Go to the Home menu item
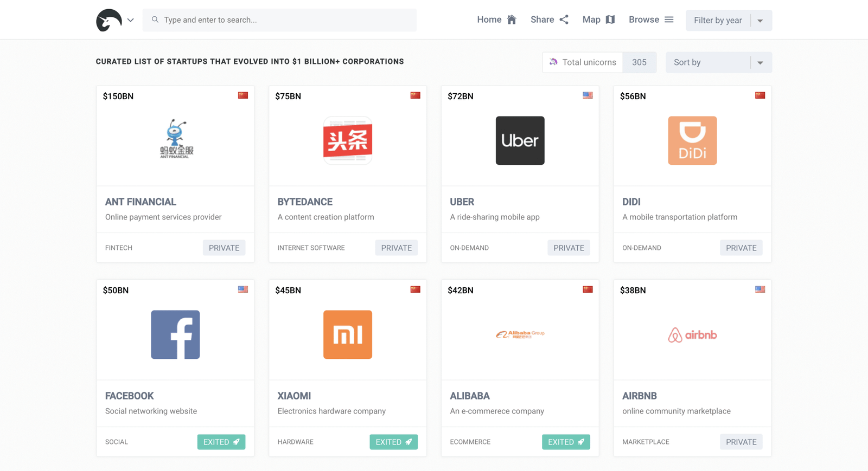 (x=496, y=20)
